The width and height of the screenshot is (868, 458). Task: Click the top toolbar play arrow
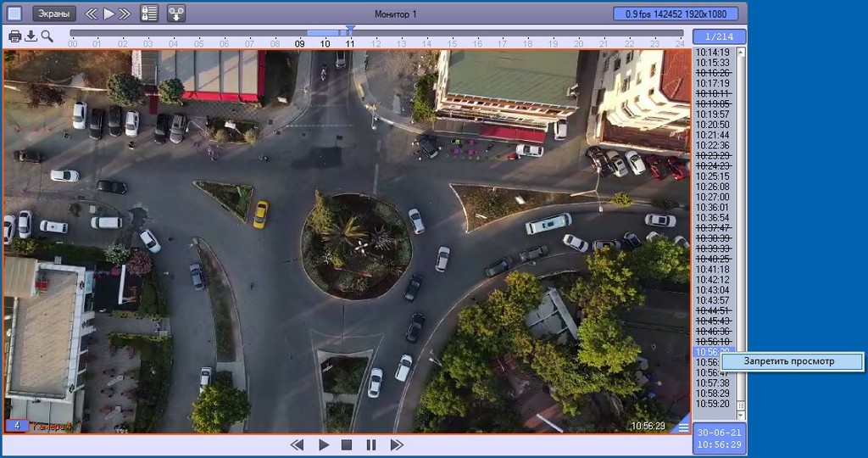point(109,14)
